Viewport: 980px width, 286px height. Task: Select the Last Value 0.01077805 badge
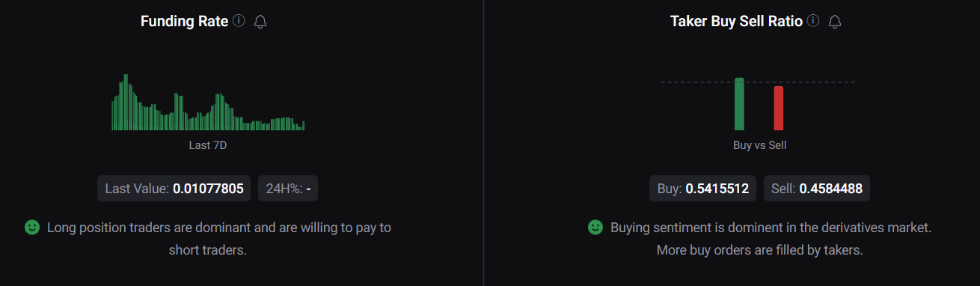[174, 189]
